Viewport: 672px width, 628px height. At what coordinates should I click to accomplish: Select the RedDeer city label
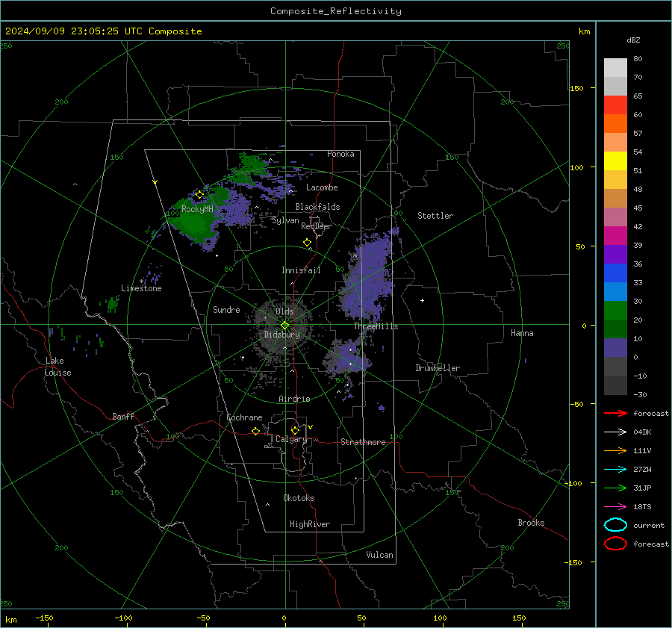(x=317, y=226)
